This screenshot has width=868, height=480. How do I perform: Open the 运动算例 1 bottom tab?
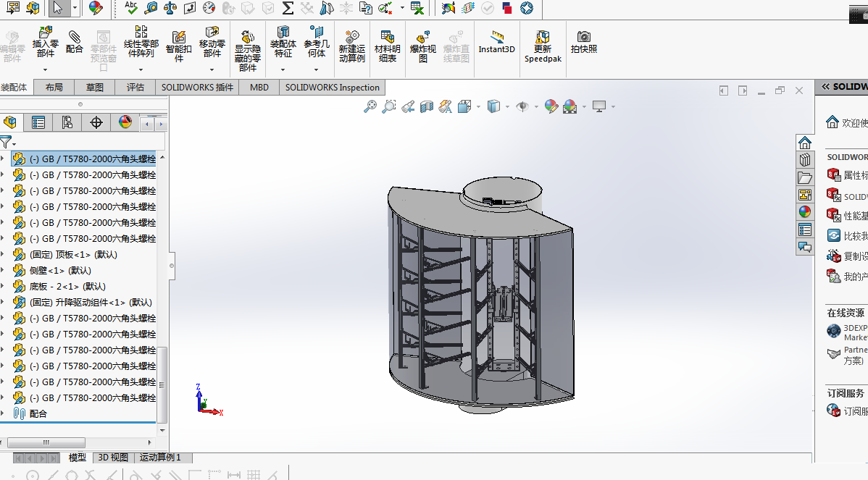(x=160, y=458)
